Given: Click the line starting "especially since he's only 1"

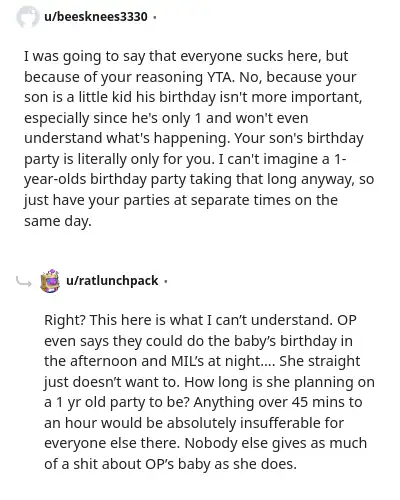Looking at the screenshot, I should (166, 118).
